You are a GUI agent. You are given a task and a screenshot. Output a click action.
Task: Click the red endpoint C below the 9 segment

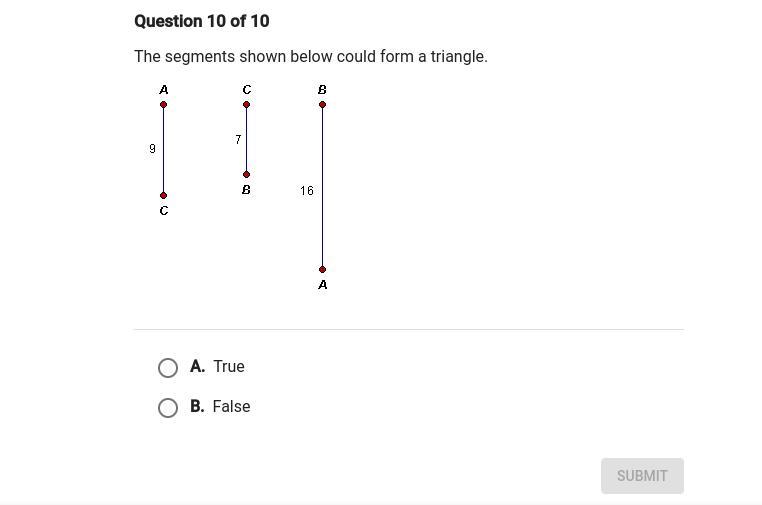click(164, 196)
